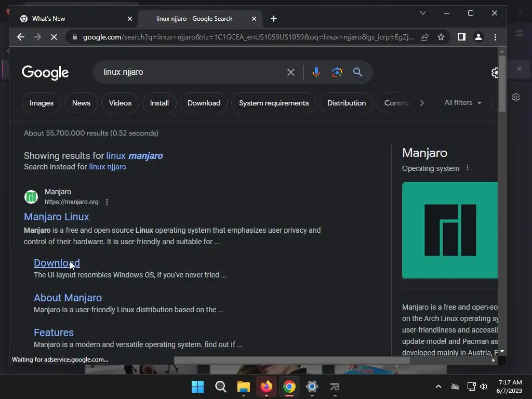Search by image with Google Lens
The height and width of the screenshot is (399, 532).
coord(337,72)
